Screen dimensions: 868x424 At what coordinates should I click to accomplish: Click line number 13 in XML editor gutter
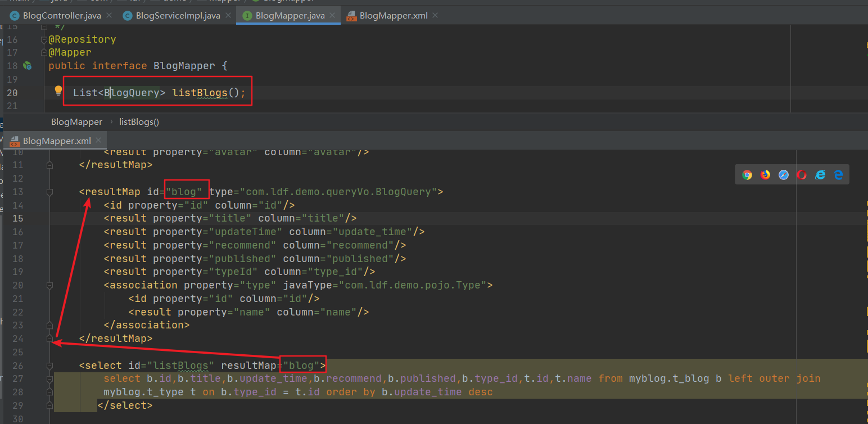click(x=17, y=192)
